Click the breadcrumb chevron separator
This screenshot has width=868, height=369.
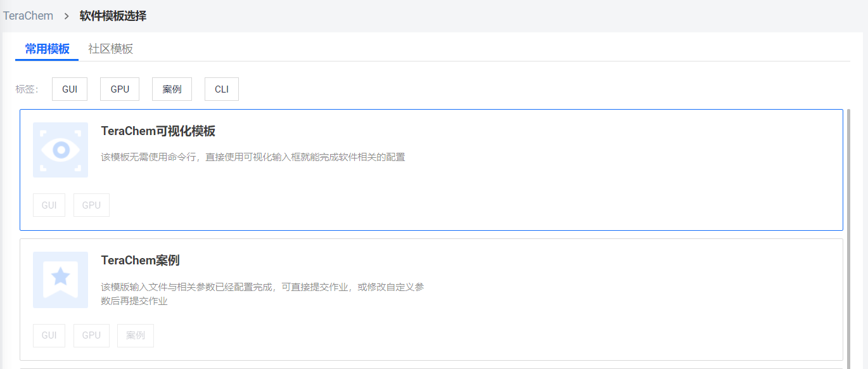(x=67, y=16)
